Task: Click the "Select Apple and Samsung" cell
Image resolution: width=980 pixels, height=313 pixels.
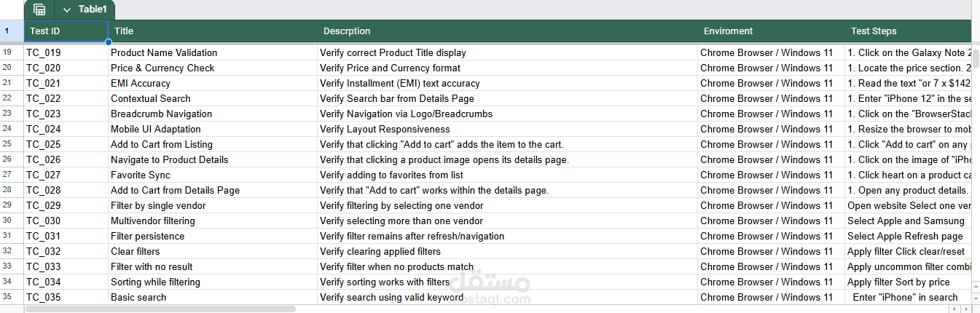Action: pyautogui.click(x=906, y=221)
